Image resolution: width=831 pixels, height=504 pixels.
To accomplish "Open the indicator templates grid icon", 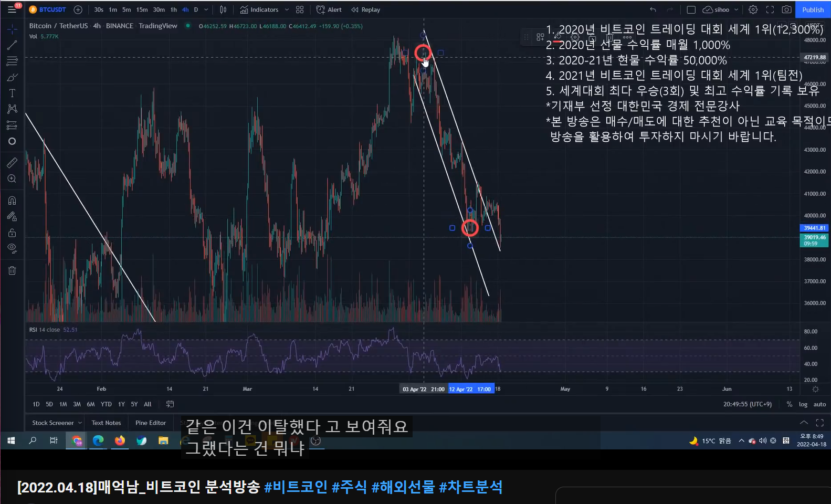I will [x=300, y=9].
